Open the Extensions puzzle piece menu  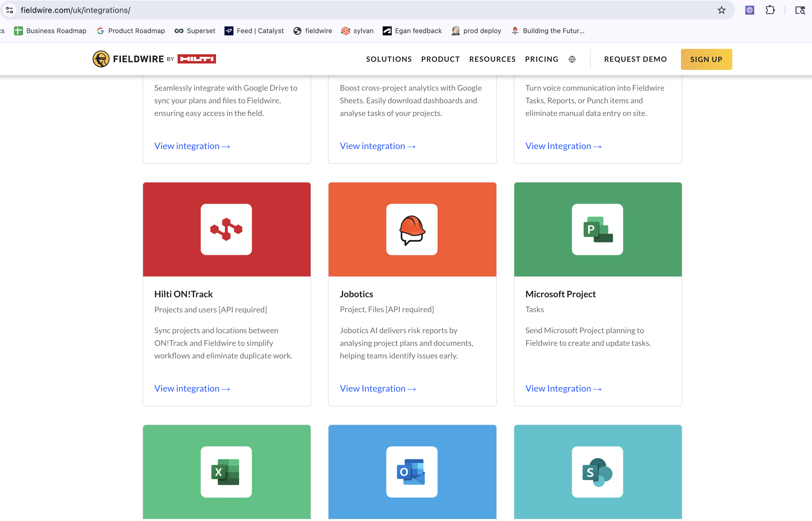[x=770, y=10]
